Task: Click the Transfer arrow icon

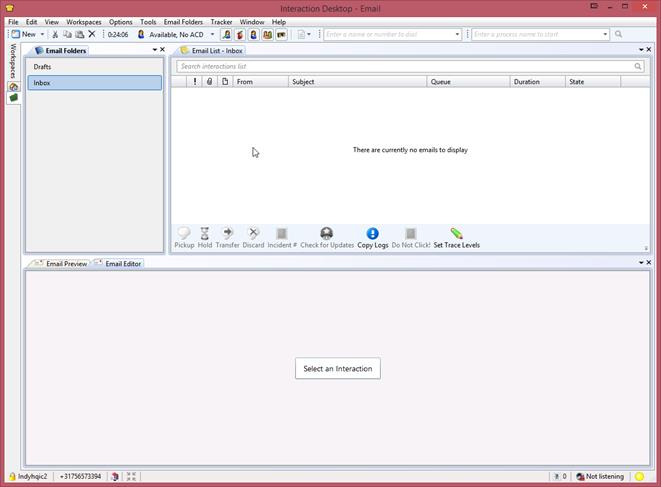Action: tap(227, 234)
